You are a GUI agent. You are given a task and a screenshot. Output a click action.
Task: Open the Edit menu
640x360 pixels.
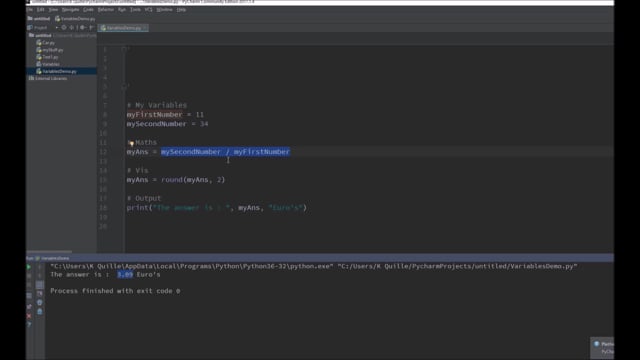(40, 9)
